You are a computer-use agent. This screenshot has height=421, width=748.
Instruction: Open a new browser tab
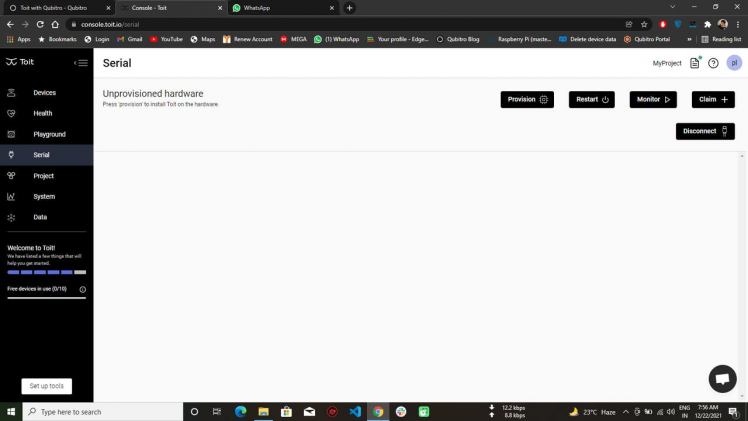[x=350, y=8]
